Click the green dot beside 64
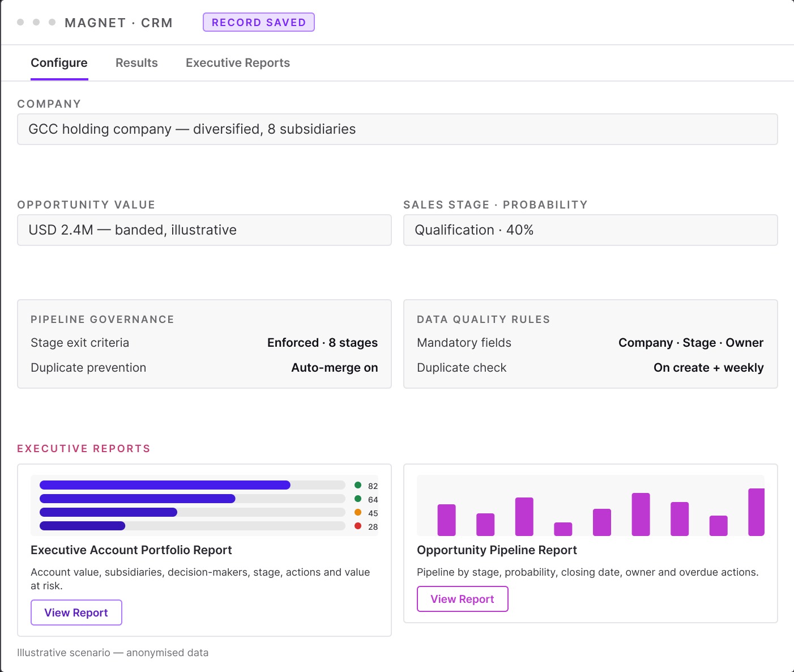 [358, 499]
